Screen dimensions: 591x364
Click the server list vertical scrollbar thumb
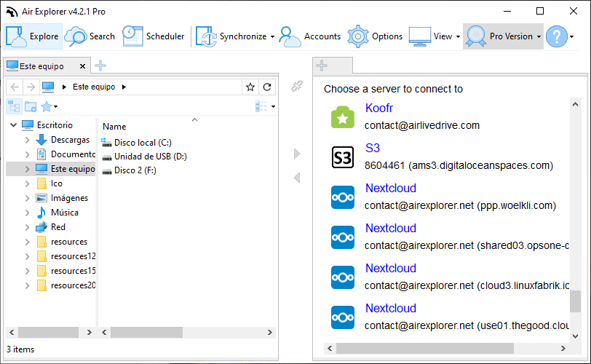click(x=575, y=301)
